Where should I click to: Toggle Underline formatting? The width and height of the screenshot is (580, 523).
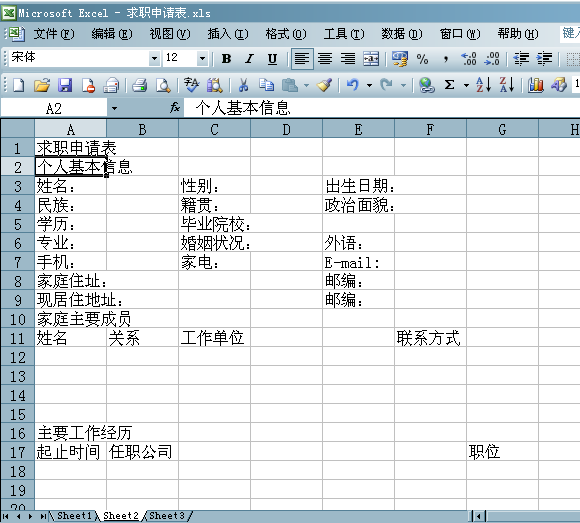273,59
